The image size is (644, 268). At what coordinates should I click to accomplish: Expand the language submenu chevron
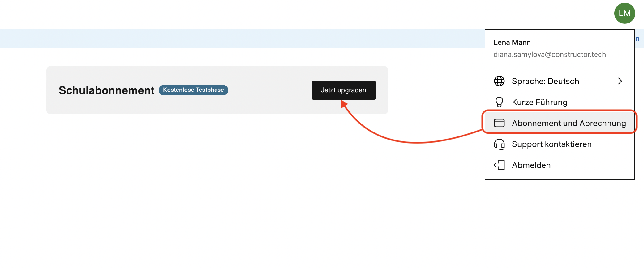tap(620, 81)
